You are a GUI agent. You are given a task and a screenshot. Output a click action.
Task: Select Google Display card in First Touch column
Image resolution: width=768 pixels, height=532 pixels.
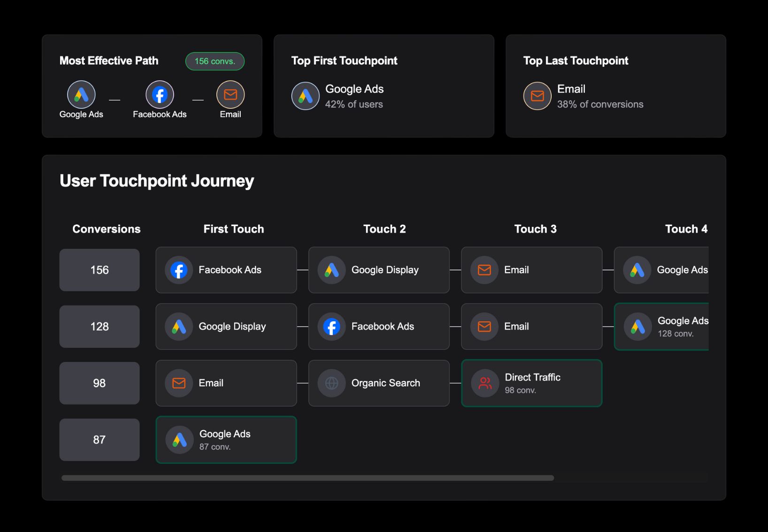coord(226,327)
